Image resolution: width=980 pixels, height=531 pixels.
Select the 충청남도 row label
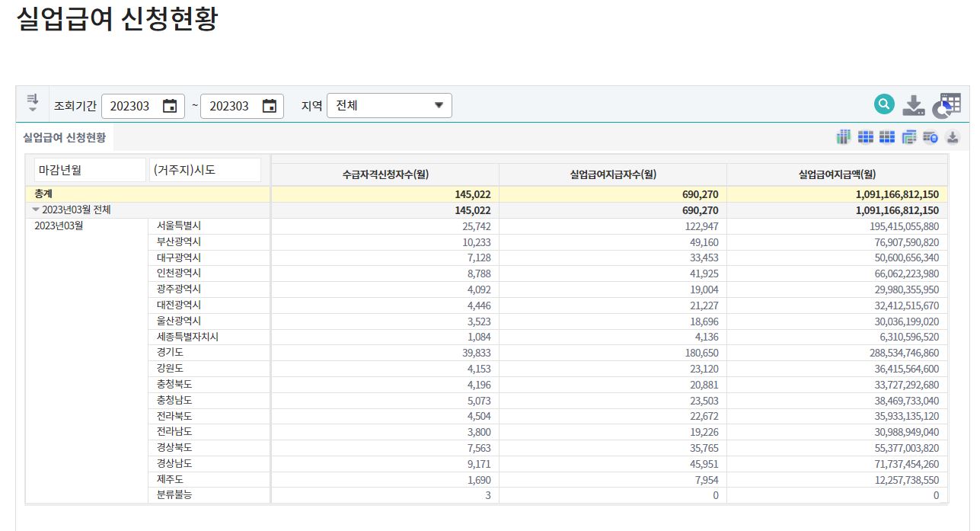pos(174,400)
